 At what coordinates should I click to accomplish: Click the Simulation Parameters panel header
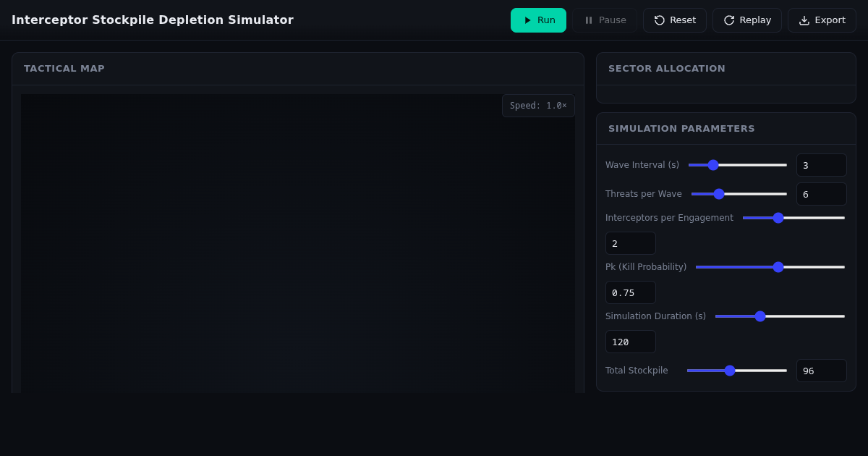pyautogui.click(x=726, y=129)
